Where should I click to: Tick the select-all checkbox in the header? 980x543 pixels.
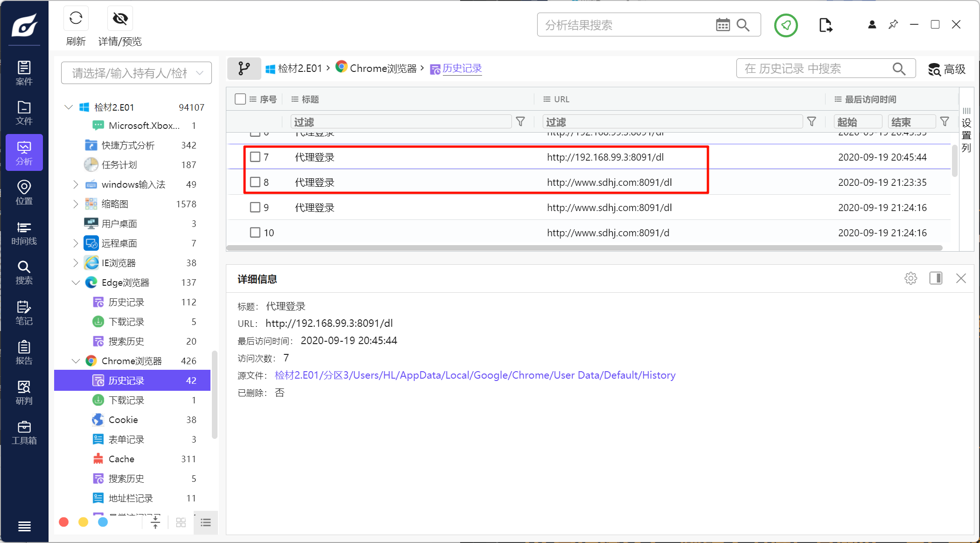click(x=240, y=99)
